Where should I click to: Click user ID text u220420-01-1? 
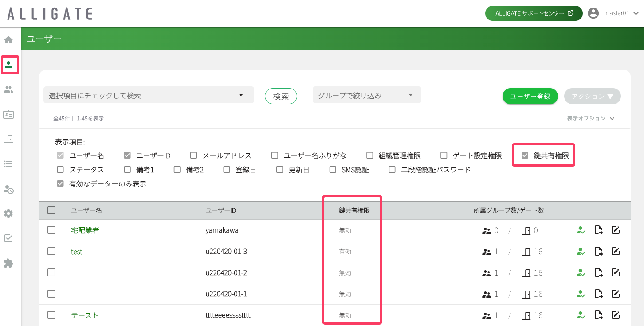coord(226,294)
